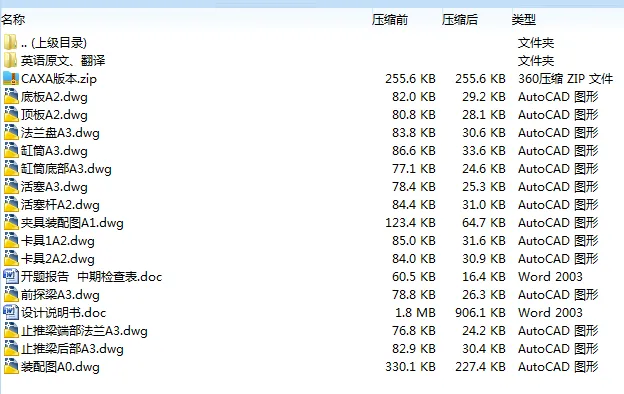This screenshot has width=624, height=394.
Task: Select the file name .. (上级目录)
Action: pos(54,43)
